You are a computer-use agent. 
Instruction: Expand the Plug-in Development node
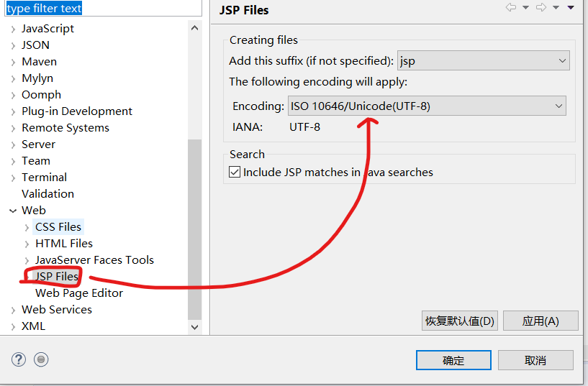coord(13,111)
